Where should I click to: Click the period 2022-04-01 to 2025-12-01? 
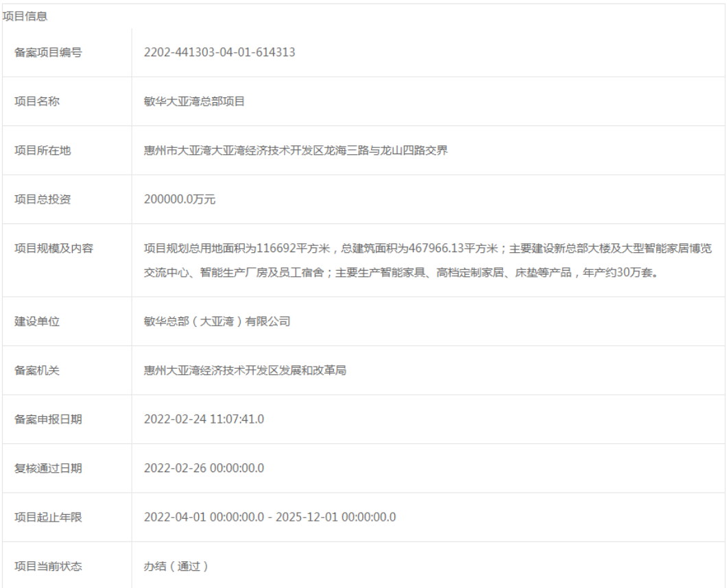click(x=270, y=517)
